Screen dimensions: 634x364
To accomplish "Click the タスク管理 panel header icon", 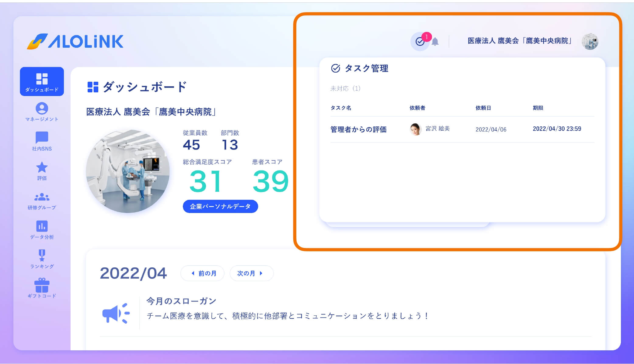I will tap(335, 68).
